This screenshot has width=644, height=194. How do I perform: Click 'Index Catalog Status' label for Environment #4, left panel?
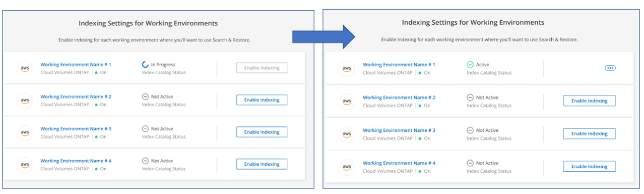coord(163,169)
